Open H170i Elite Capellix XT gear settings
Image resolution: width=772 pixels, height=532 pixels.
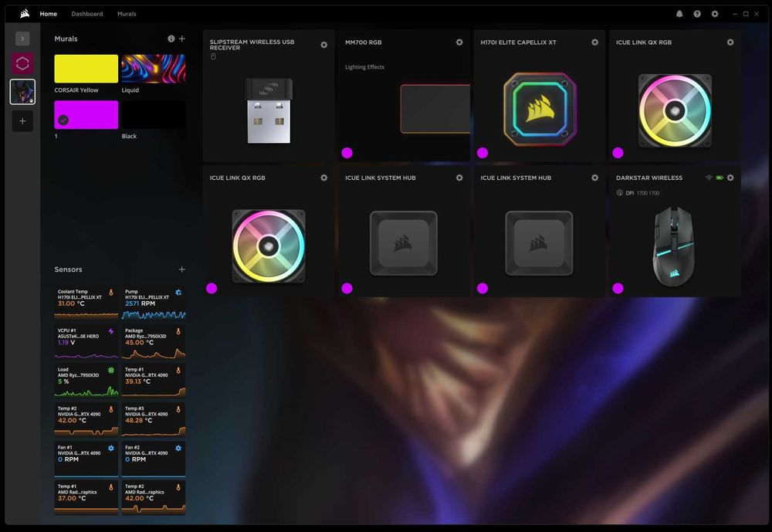point(594,42)
